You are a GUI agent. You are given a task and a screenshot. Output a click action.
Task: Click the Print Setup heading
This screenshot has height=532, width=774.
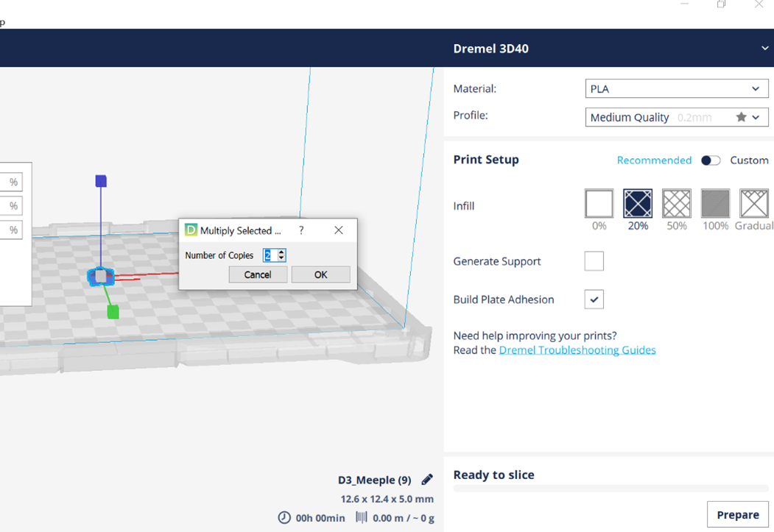pyautogui.click(x=486, y=160)
